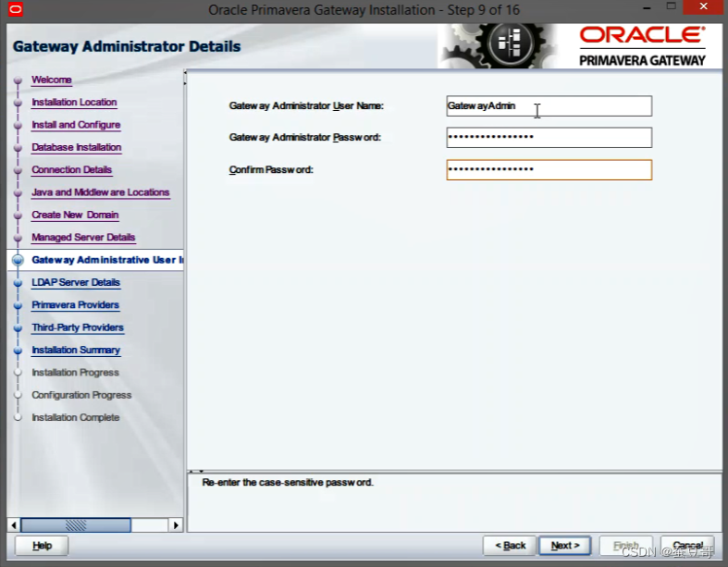Open Connection Details step
This screenshot has width=728, height=567.
(72, 170)
